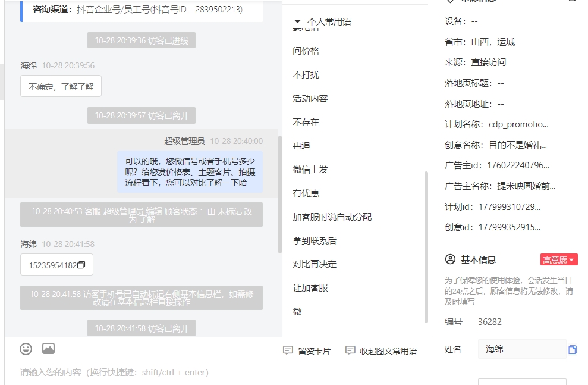Open the 高意愿 intent dropdown
This screenshot has width=588, height=385.
[559, 259]
